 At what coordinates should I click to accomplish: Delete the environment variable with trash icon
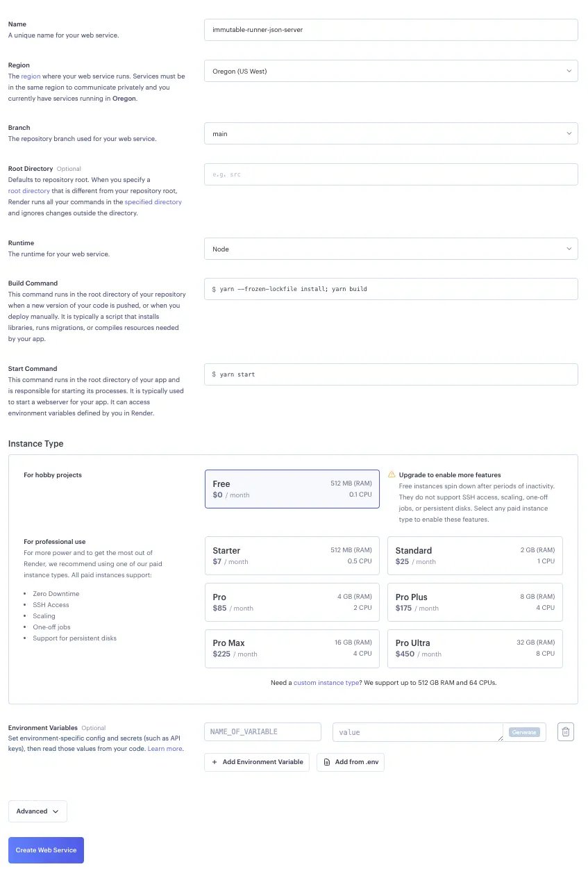[565, 731]
